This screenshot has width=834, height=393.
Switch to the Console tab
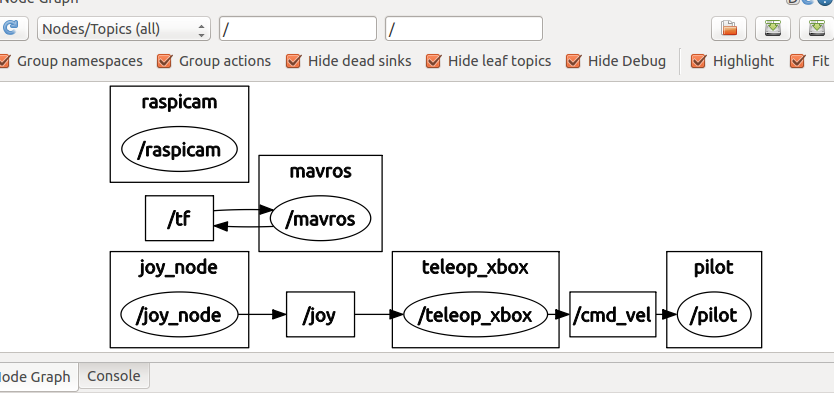pos(114,376)
